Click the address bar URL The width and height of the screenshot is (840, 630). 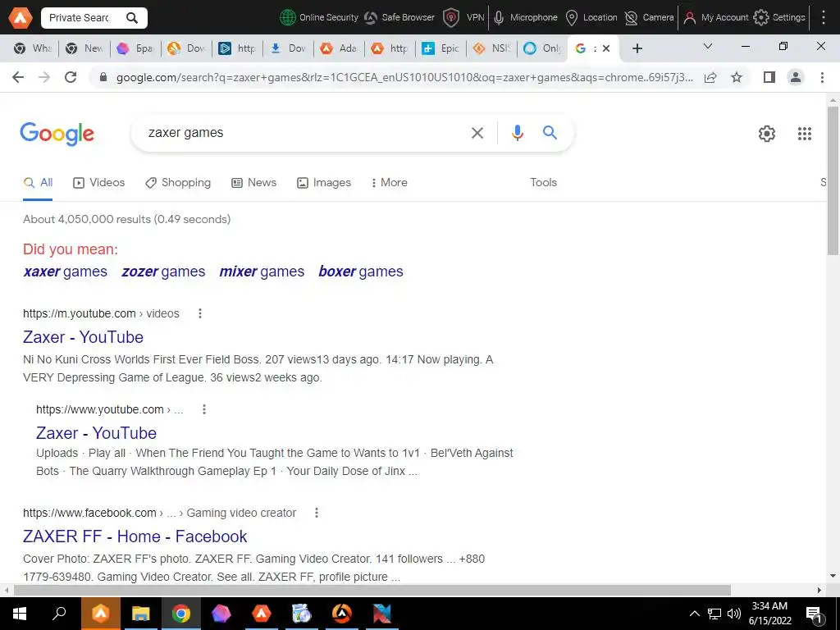404,77
